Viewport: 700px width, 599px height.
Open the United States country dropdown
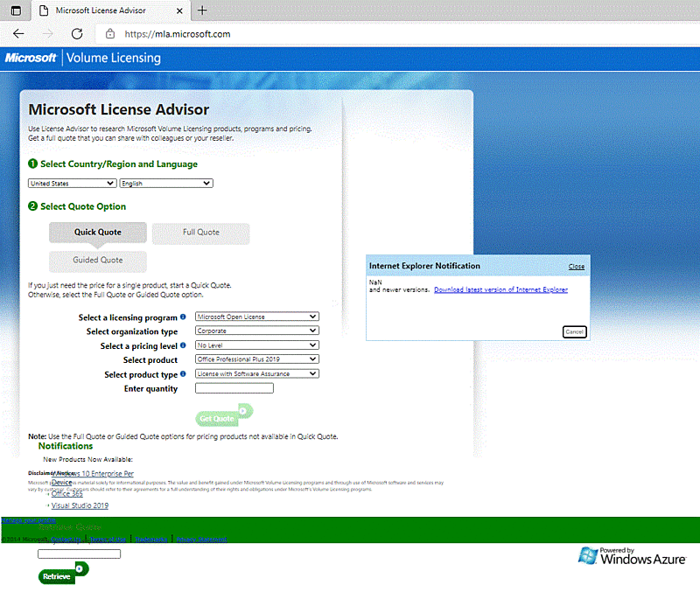pyautogui.click(x=72, y=183)
